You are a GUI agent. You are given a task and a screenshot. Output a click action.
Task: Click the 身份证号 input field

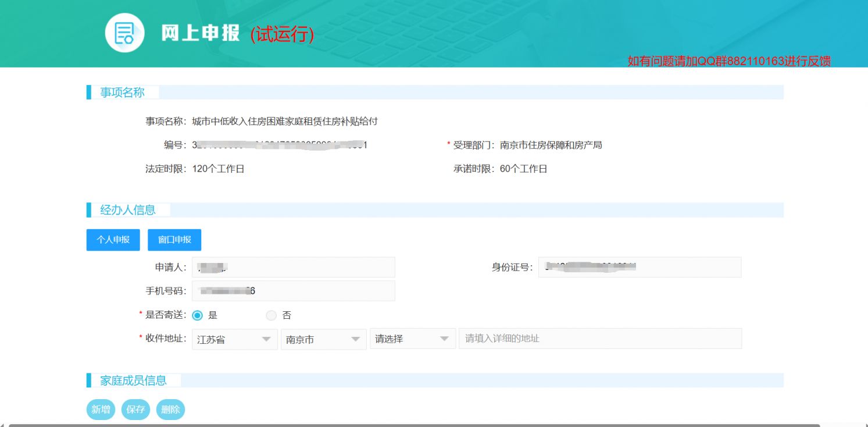pos(640,267)
